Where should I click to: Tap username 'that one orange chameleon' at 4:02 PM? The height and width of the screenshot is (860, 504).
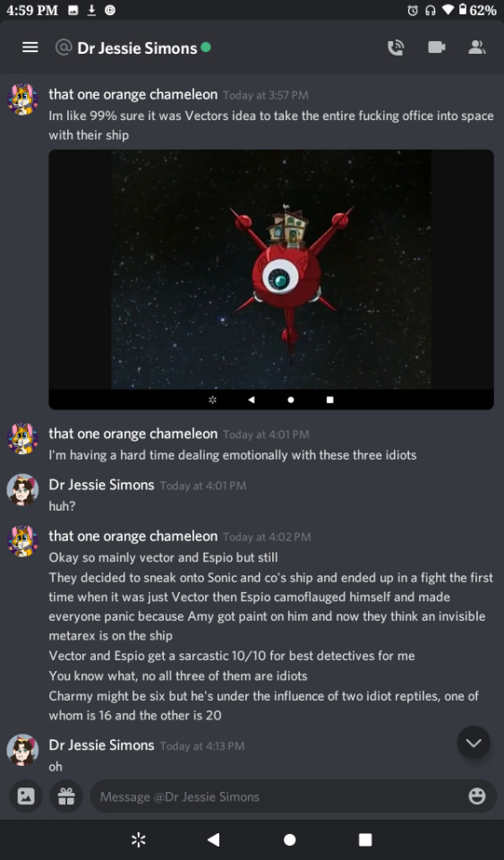[133, 536]
